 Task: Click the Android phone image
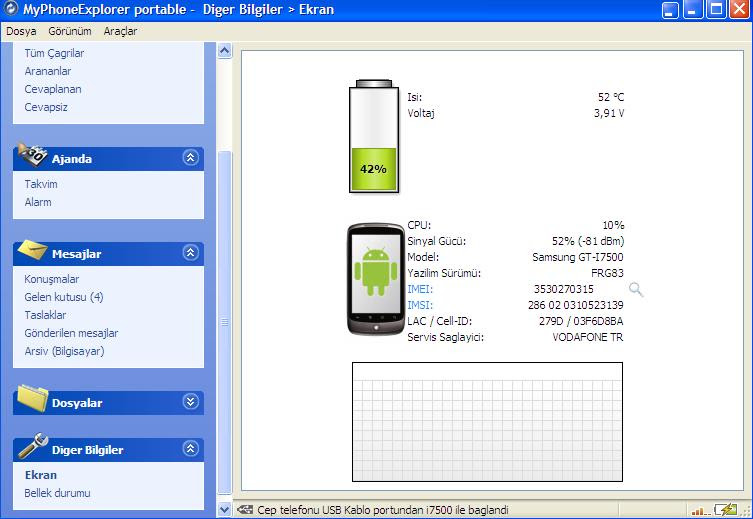click(x=376, y=279)
